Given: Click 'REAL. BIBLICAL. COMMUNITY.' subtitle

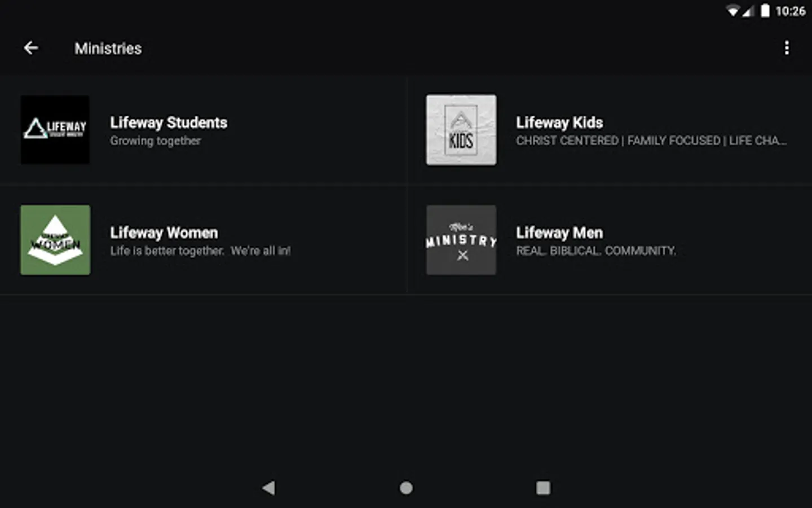Looking at the screenshot, I should pos(596,251).
